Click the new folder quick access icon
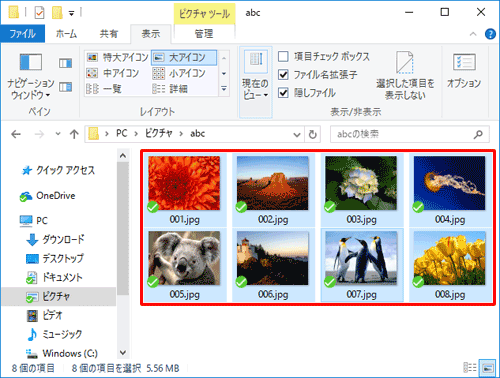 (x=57, y=13)
